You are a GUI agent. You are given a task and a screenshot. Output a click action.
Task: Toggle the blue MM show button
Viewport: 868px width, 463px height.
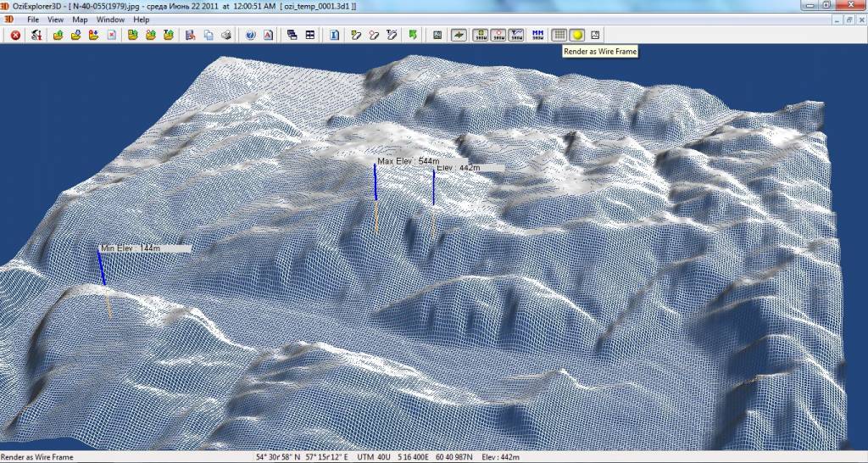click(x=538, y=35)
